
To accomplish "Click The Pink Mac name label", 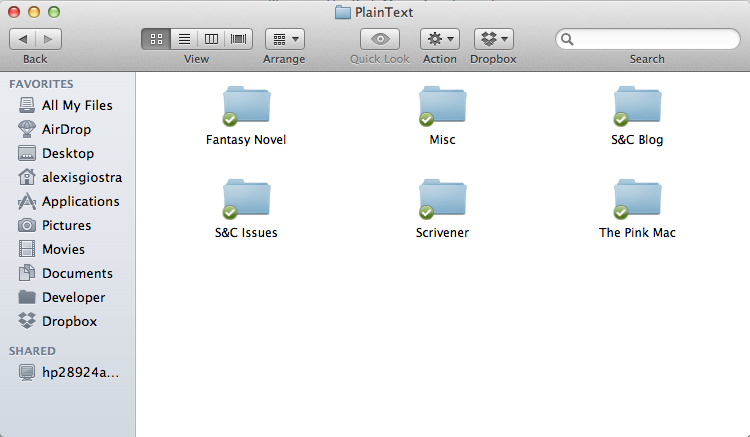I will click(x=637, y=232).
